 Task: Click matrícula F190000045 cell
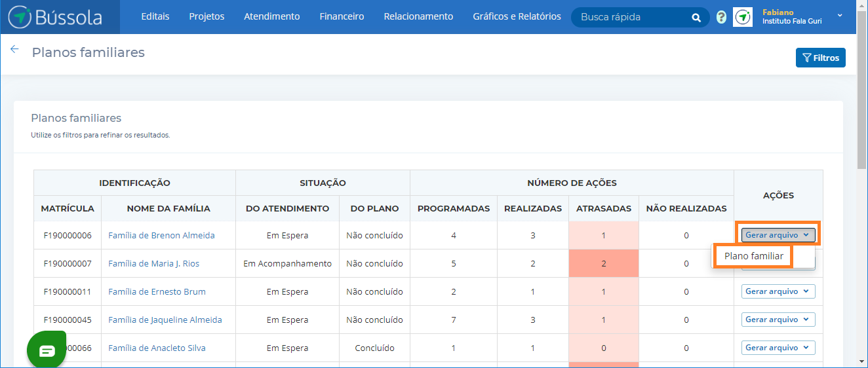coord(68,320)
